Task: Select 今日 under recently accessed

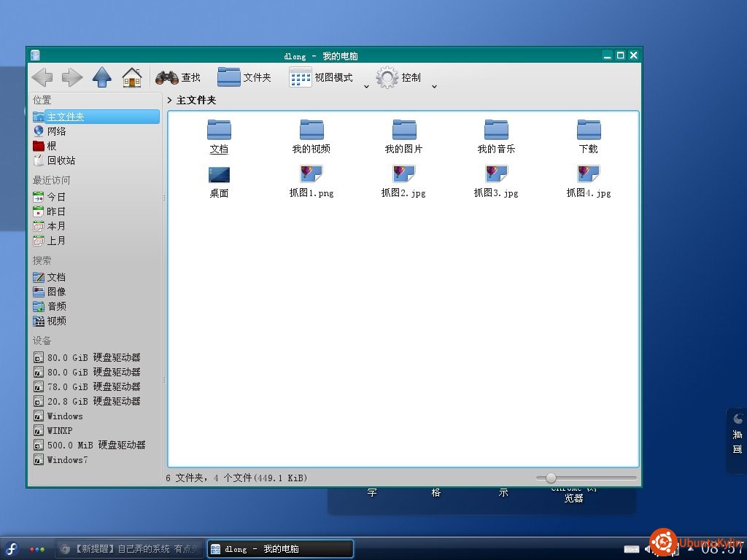Action: coord(49,197)
